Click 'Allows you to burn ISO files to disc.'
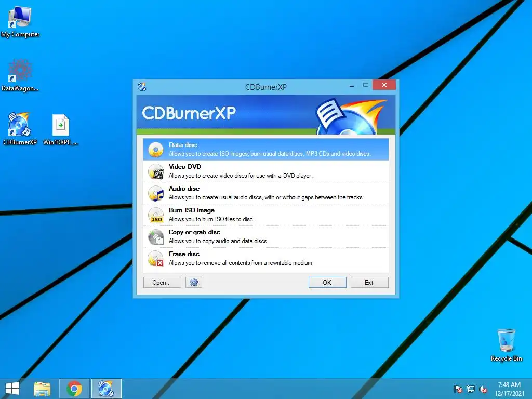Screen dimensions: 532x399 click(212, 219)
